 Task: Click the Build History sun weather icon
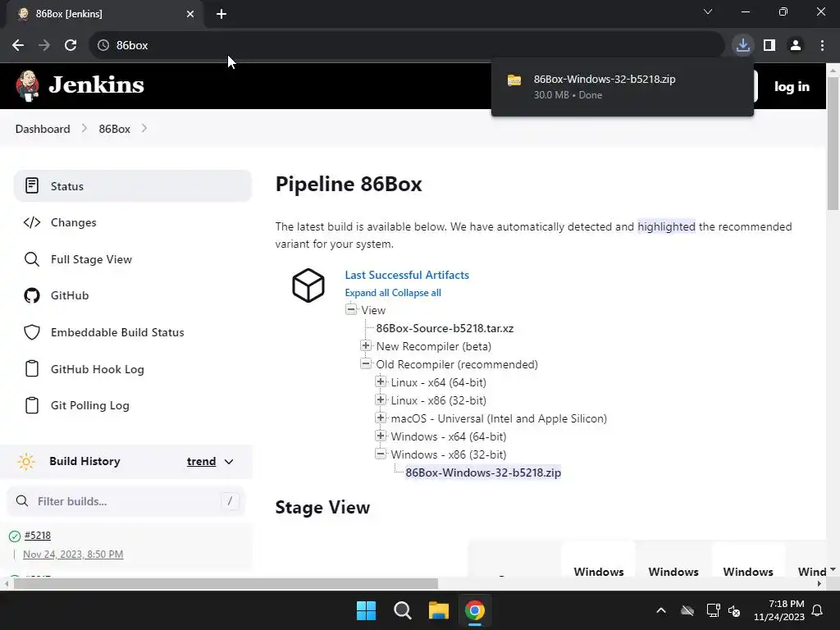tap(26, 461)
